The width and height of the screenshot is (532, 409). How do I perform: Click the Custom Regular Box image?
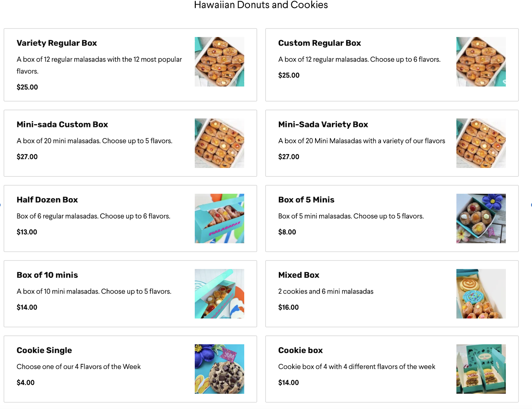coord(481,61)
